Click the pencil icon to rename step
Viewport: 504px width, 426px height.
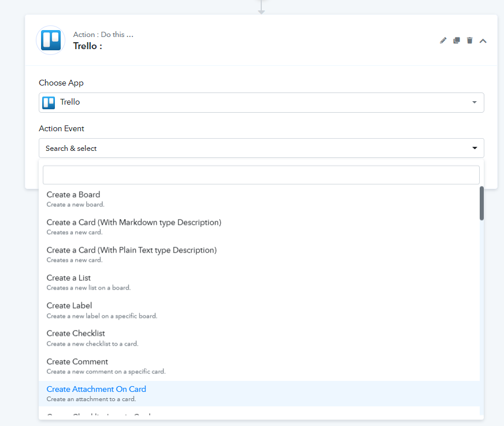[443, 40]
